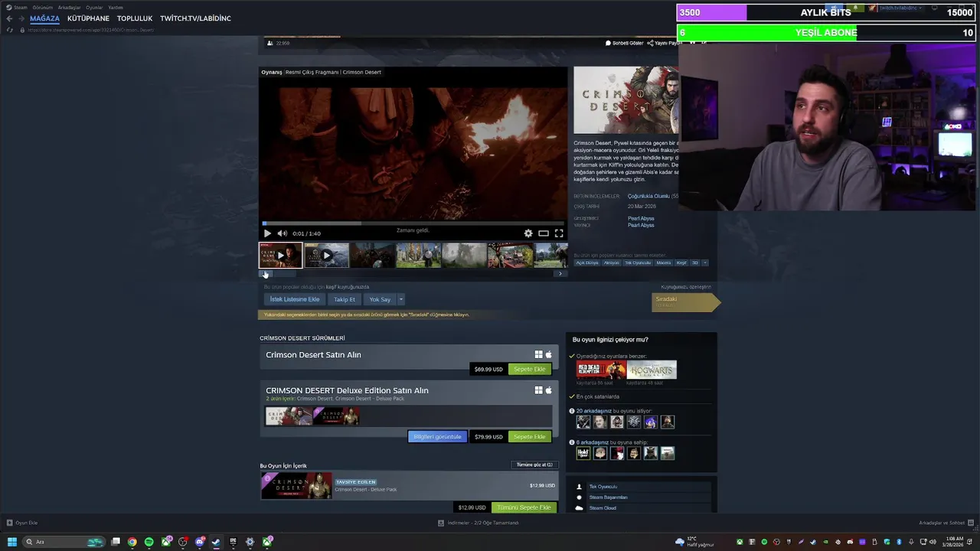Toggle theater mode on the trailer
Image resolution: width=980 pixels, height=551 pixels.
[x=544, y=233]
